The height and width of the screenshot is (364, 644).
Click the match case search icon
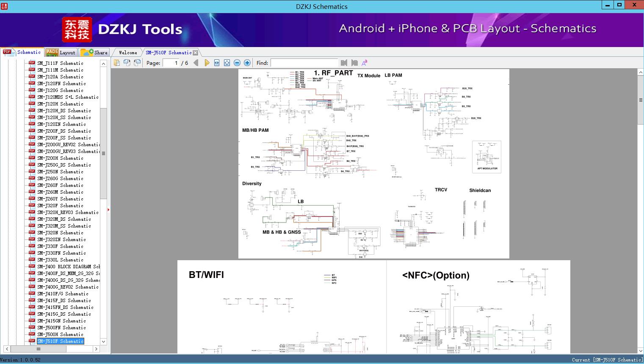tap(364, 63)
